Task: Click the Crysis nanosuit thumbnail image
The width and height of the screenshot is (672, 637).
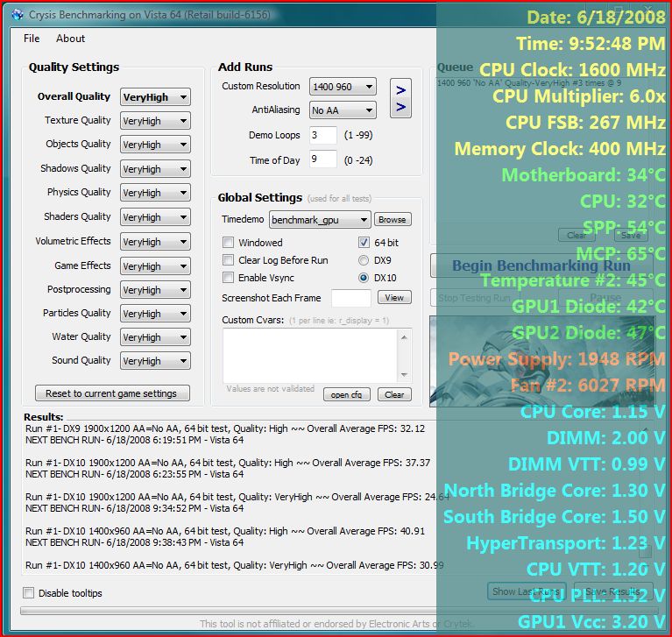Action: [542, 361]
